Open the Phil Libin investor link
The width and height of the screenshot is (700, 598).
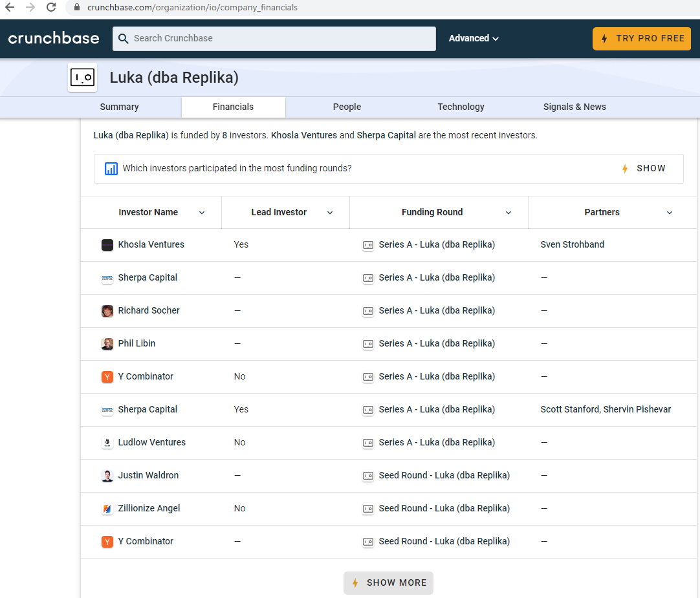pyautogui.click(x=137, y=344)
